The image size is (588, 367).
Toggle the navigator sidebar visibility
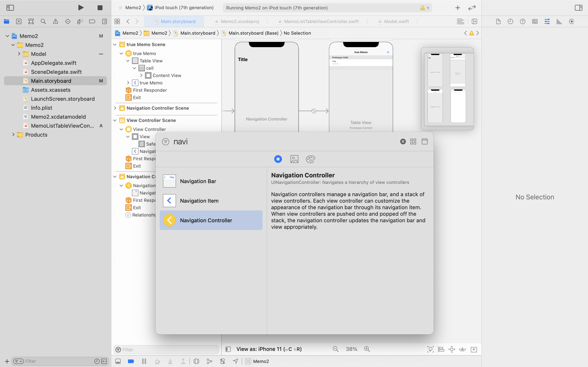click(10, 8)
